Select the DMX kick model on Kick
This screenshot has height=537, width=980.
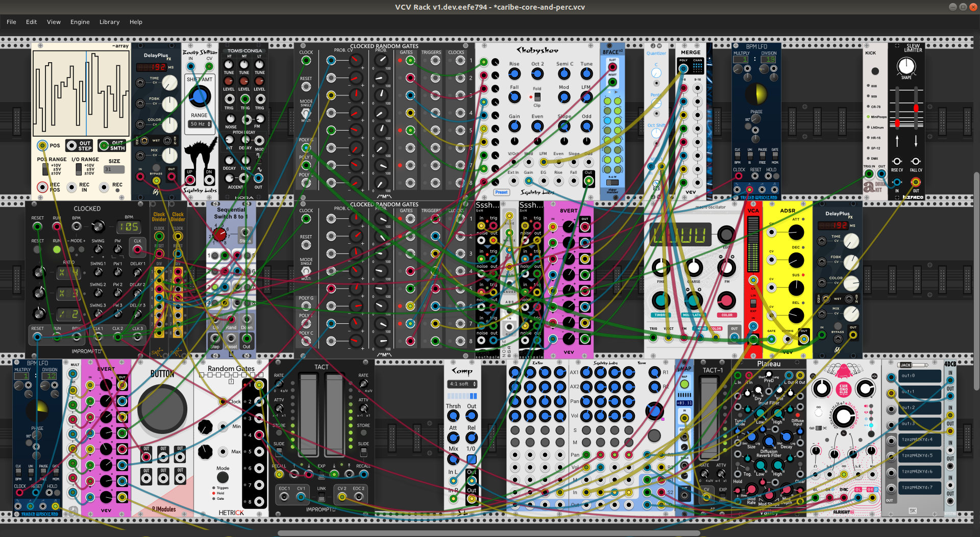(x=868, y=158)
